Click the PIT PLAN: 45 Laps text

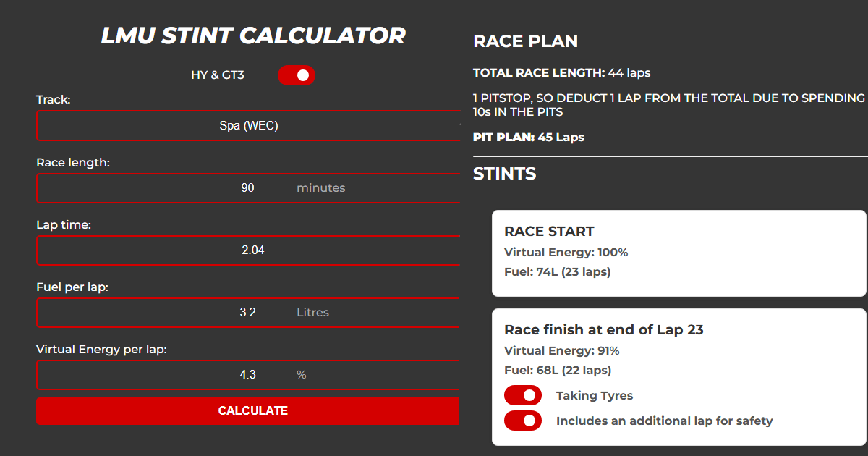[x=529, y=137]
